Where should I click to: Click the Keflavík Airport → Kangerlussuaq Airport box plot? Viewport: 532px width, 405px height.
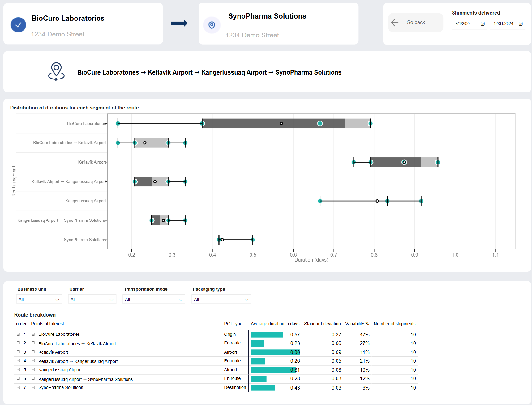click(152, 181)
